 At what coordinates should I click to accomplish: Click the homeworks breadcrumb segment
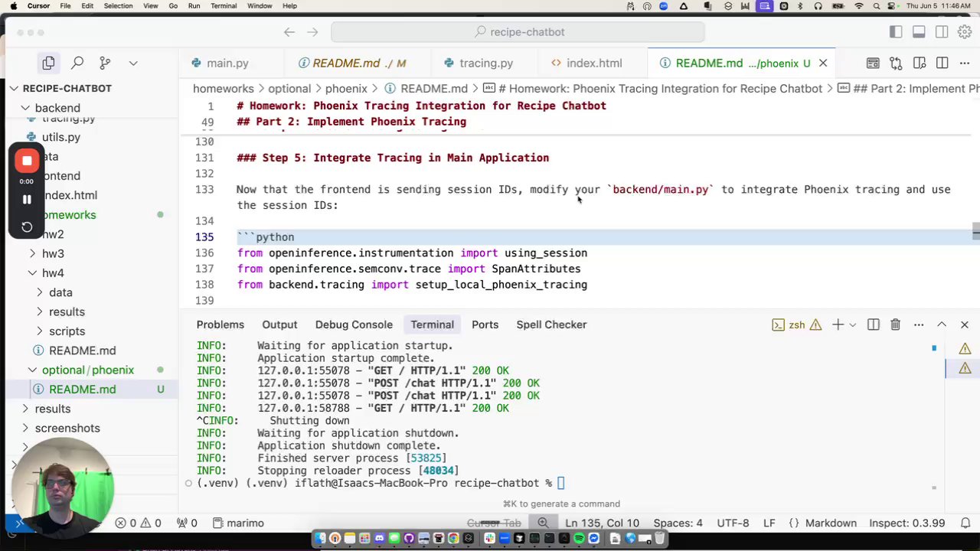pyautogui.click(x=223, y=89)
